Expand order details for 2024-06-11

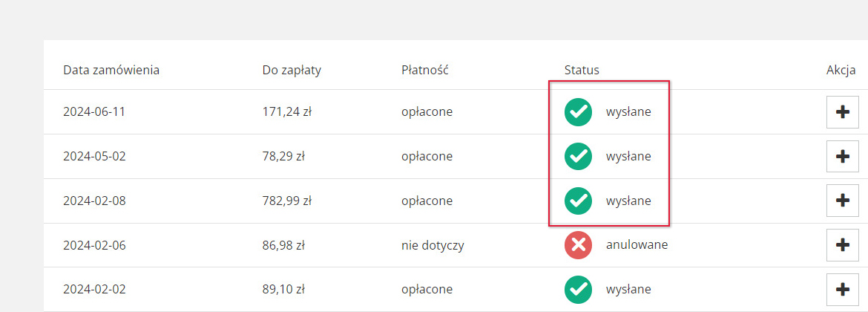pyautogui.click(x=842, y=112)
